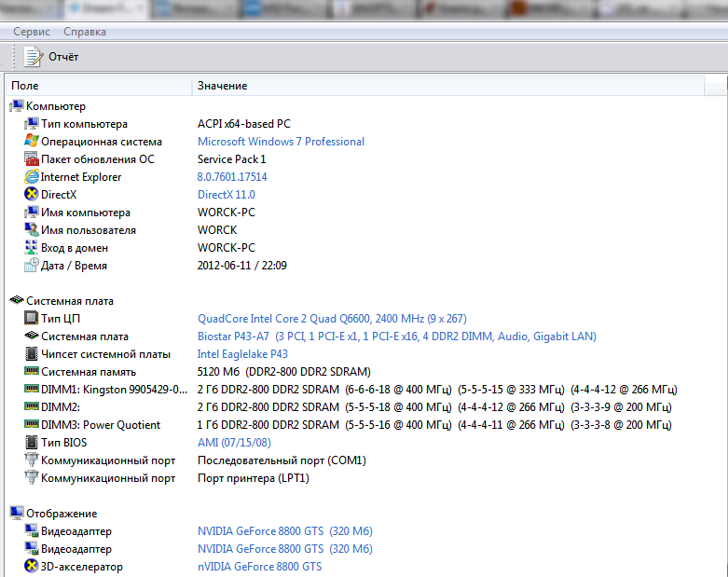
Task: Click the Internet Explorer icon
Action: [x=32, y=176]
